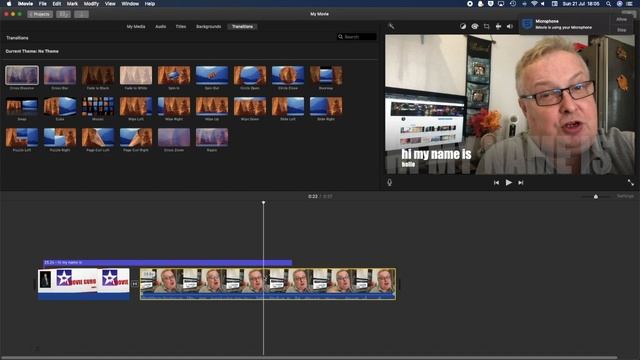Pick the Page Curl Left transition
640x360 pixels.
(x=98, y=138)
